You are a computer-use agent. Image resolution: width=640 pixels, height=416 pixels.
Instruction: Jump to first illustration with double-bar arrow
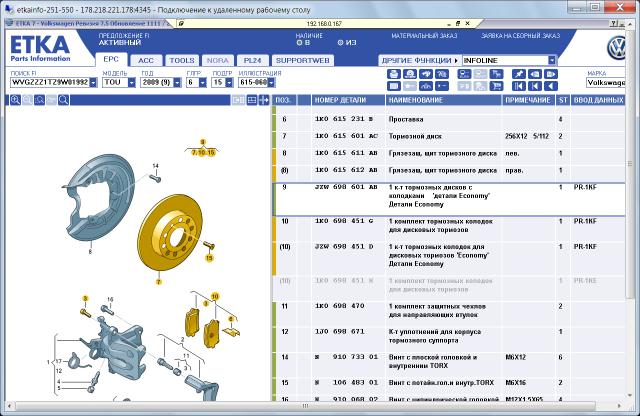(x=519, y=86)
